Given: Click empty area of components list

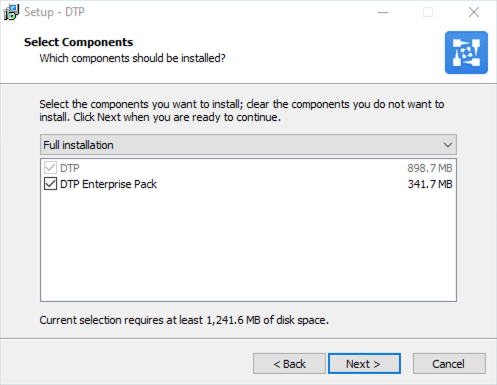Looking at the screenshot, I should (x=248, y=247).
